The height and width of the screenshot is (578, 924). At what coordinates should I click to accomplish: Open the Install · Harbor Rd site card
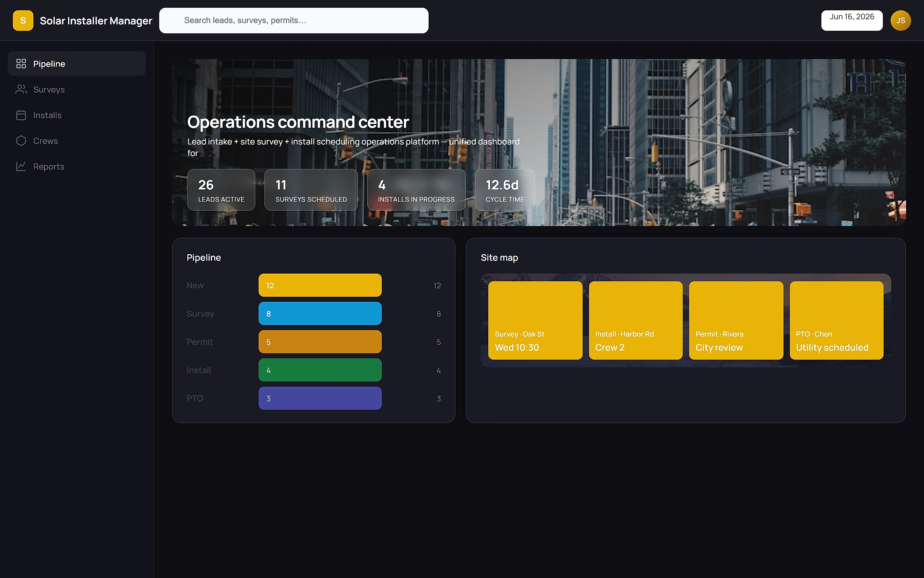636,320
